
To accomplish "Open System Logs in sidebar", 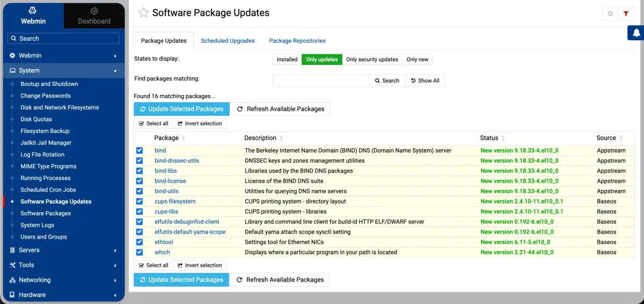I will (x=37, y=226).
